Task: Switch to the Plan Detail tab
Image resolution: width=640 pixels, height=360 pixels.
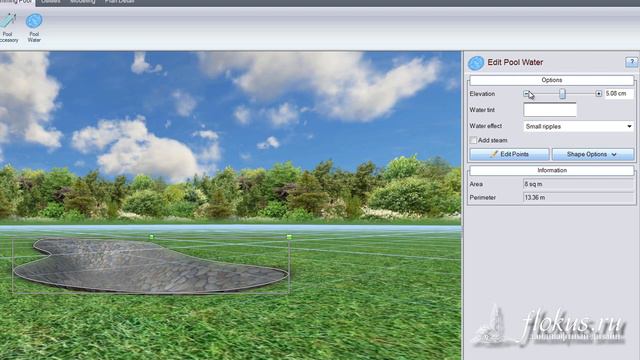Action: point(119,2)
